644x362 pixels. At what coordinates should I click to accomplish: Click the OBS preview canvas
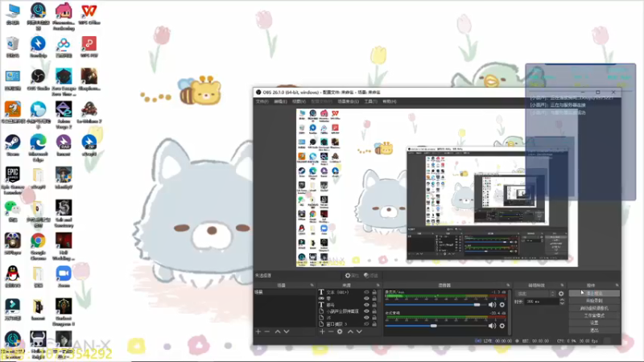click(437, 187)
